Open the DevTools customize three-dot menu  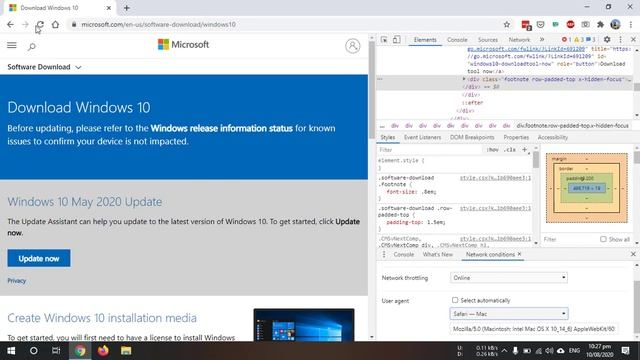pyautogui.click(x=620, y=40)
